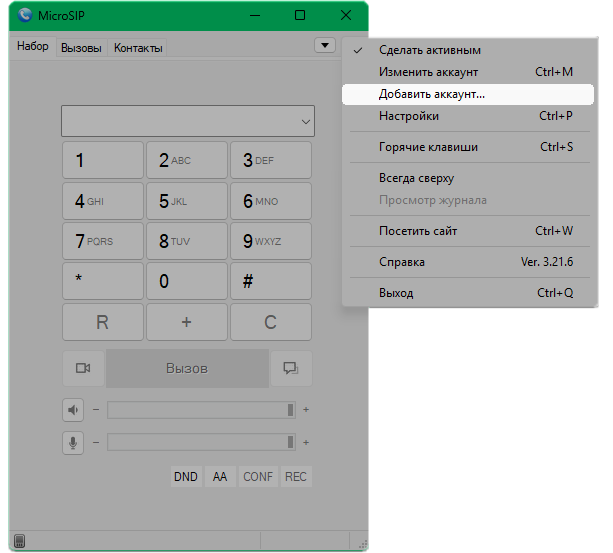Click the speaker volume slider handle
The image size is (613, 553).
[290, 410]
